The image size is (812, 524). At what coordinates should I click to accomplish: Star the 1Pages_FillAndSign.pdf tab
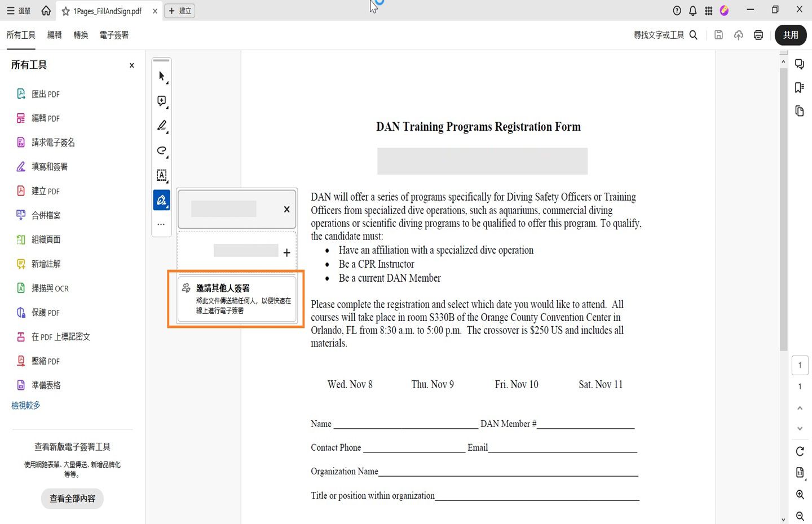click(x=66, y=11)
